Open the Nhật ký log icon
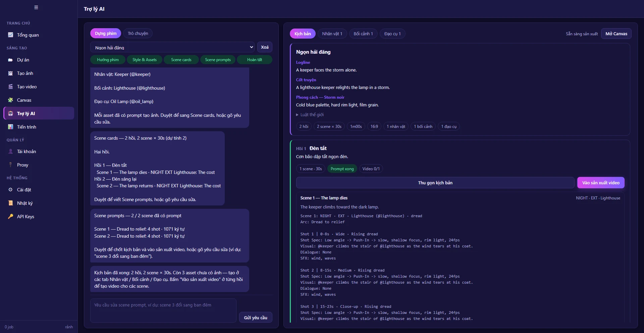 point(10,203)
